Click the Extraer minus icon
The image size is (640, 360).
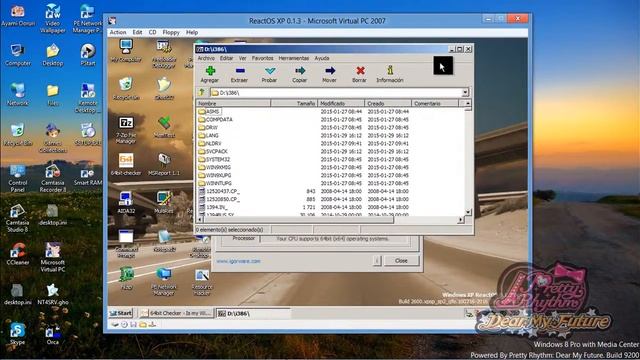point(240,71)
